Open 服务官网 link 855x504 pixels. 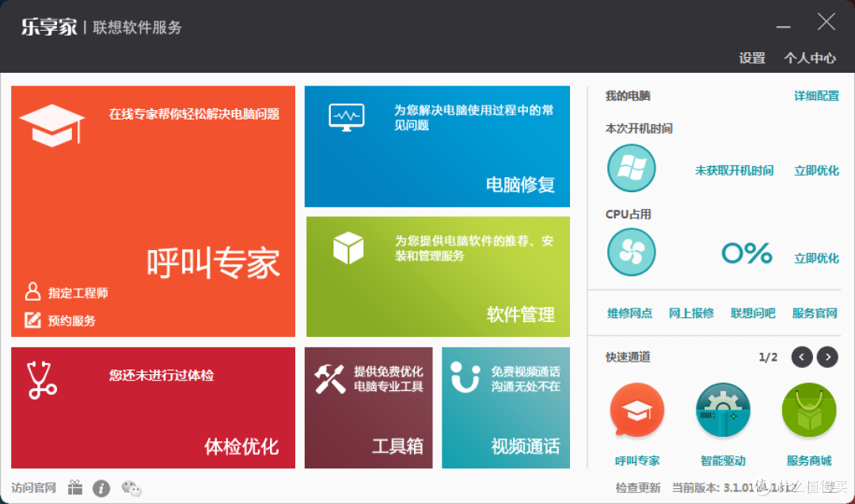[x=815, y=313]
